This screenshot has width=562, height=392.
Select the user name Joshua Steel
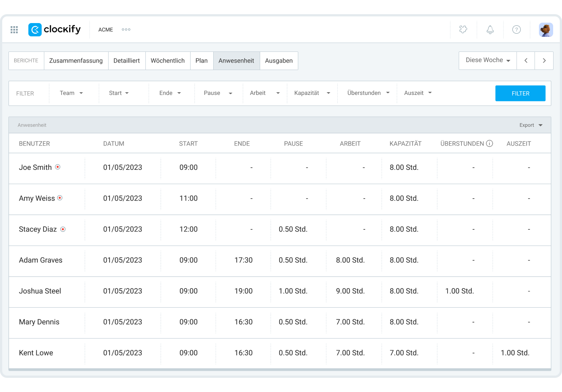tap(40, 291)
